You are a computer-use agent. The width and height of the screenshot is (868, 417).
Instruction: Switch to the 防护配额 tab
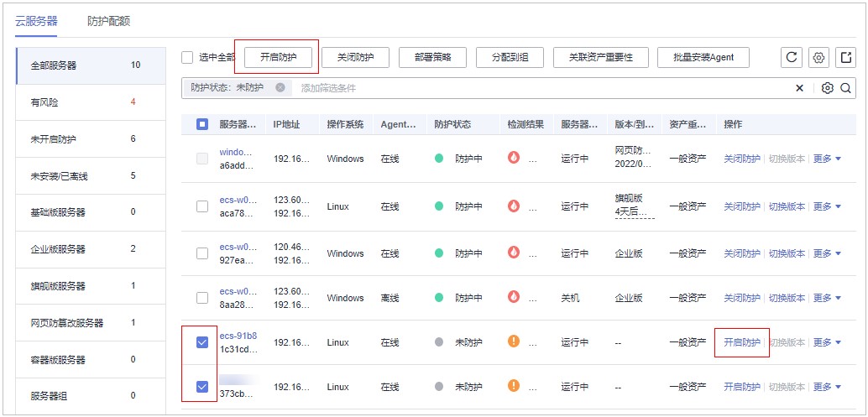click(x=109, y=21)
